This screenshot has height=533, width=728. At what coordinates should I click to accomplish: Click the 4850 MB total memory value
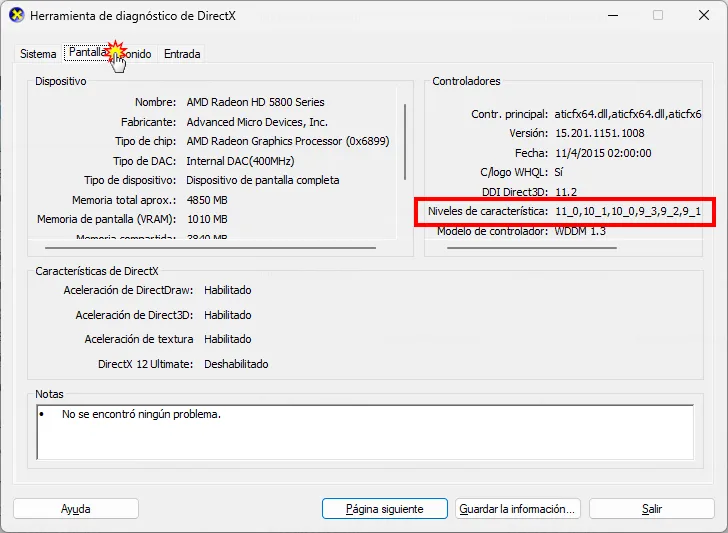click(x=207, y=200)
